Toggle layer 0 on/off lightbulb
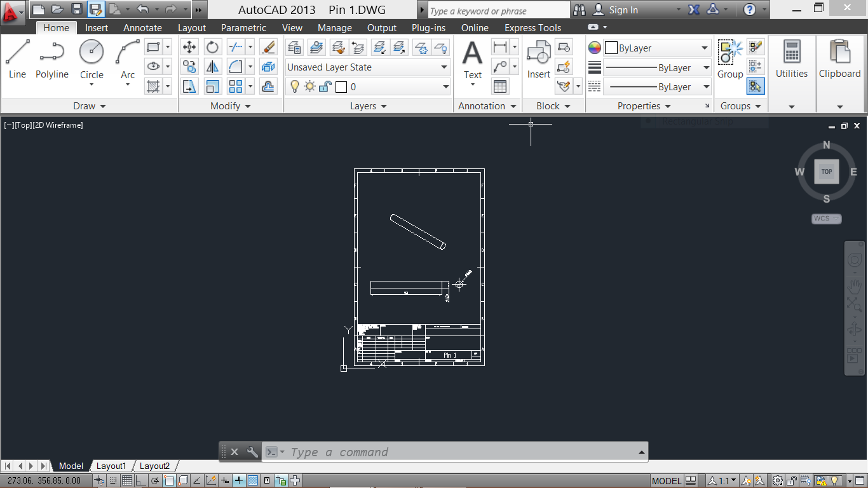Screen dimensions: 868x488 pyautogui.click(x=295, y=87)
